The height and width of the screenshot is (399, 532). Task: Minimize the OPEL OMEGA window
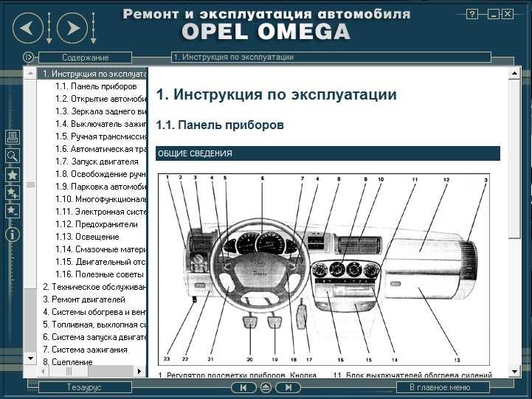click(x=493, y=14)
